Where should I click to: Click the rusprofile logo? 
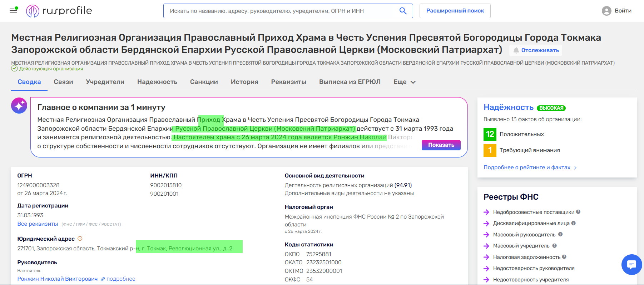click(59, 11)
